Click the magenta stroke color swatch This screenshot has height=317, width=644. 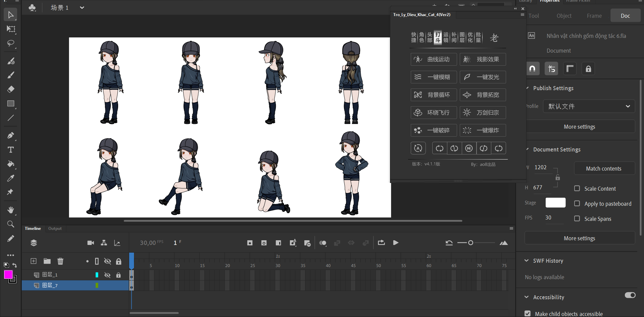click(x=8, y=275)
